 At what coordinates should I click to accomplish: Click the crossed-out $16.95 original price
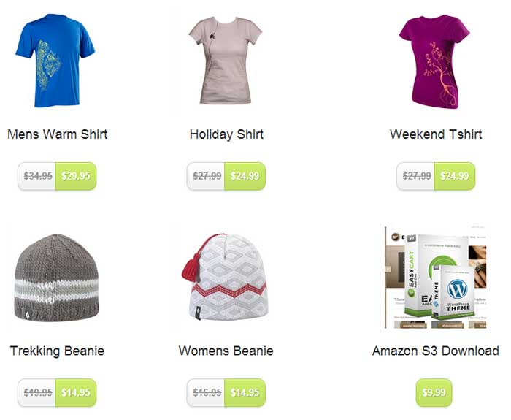(207, 393)
